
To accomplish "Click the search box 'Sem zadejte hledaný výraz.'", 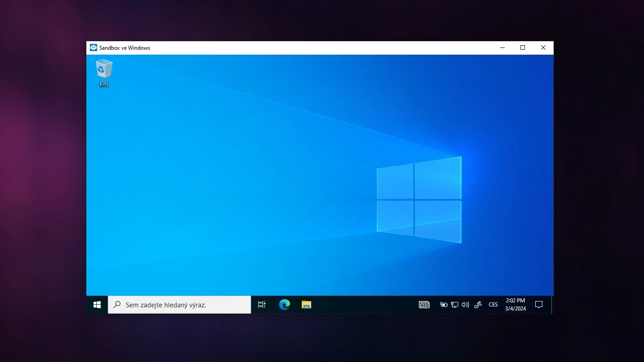I will pos(179,305).
